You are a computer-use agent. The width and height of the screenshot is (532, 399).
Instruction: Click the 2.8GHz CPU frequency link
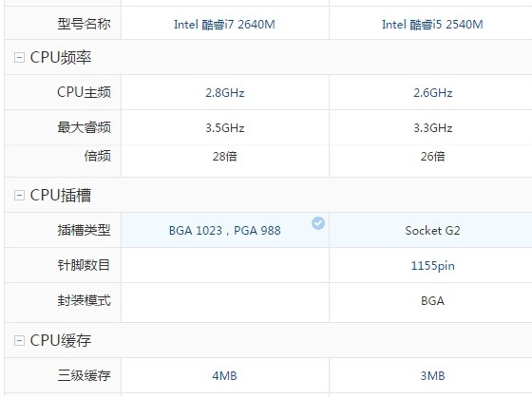click(x=224, y=93)
